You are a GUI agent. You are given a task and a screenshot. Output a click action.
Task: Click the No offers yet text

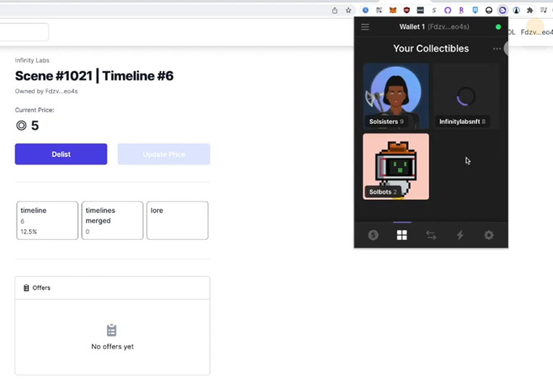click(x=112, y=346)
